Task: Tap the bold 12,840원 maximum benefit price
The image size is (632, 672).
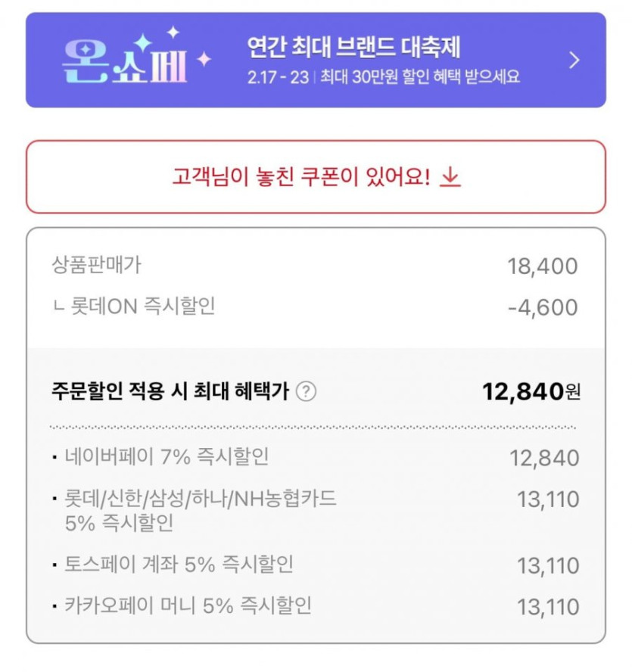Action: tap(531, 391)
